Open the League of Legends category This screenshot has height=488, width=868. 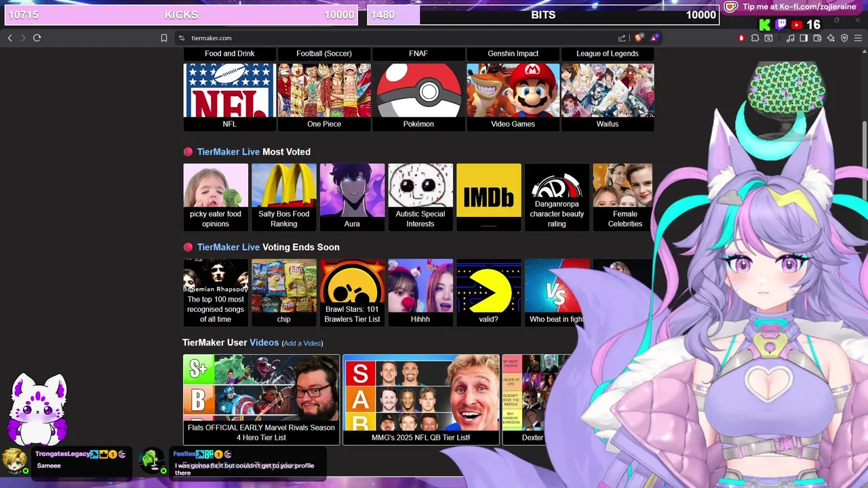click(x=608, y=54)
